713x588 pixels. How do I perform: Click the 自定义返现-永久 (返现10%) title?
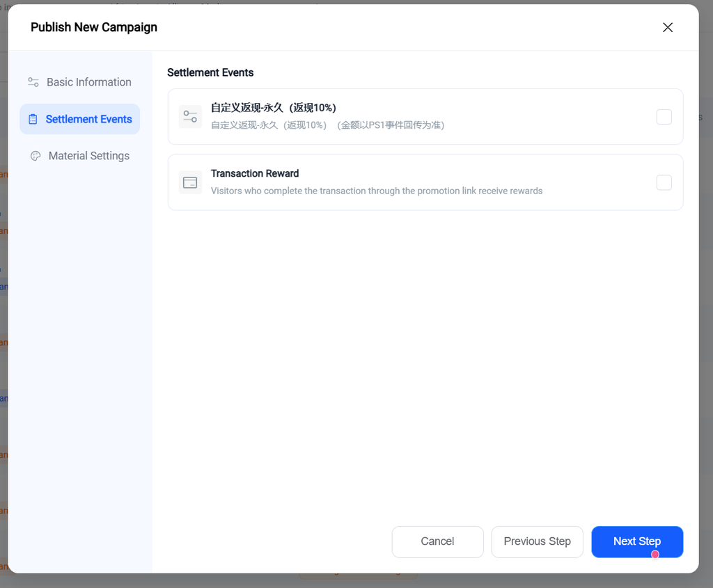point(273,108)
